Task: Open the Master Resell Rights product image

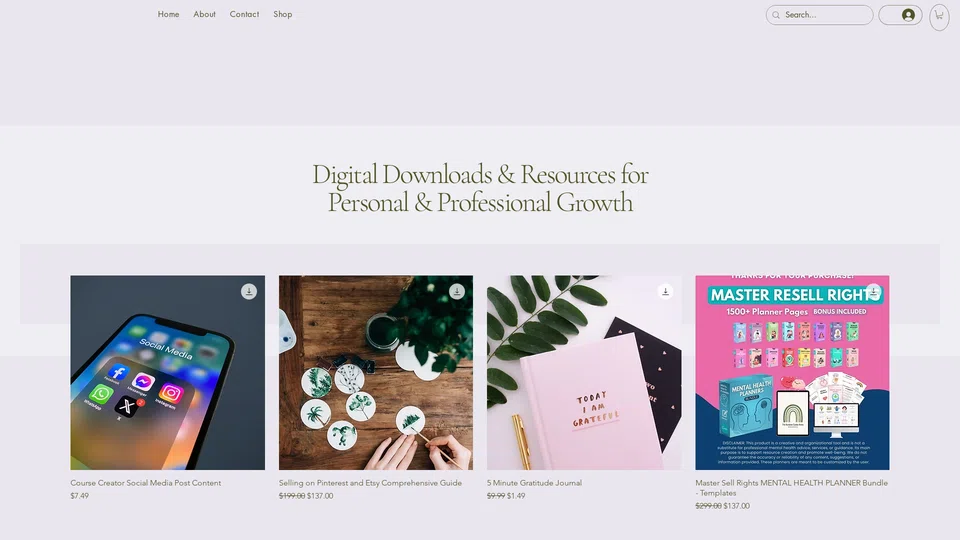Action: tap(792, 372)
